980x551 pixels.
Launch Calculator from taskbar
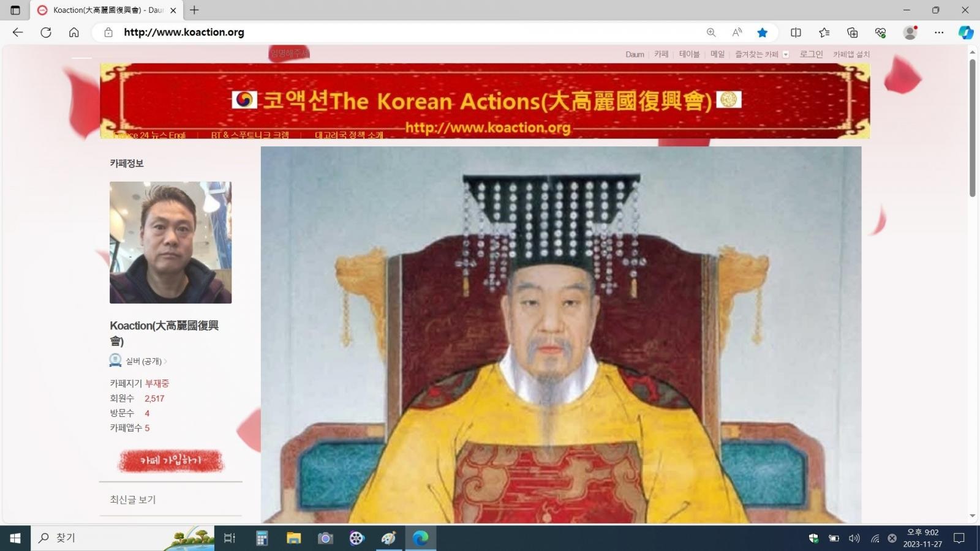pyautogui.click(x=262, y=538)
